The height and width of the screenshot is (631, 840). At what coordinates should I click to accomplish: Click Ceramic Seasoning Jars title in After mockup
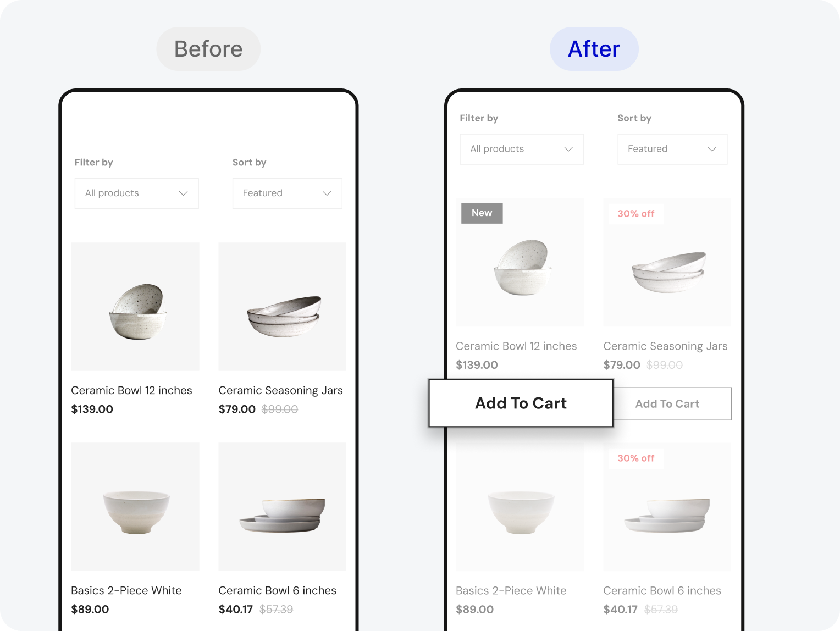click(x=665, y=346)
